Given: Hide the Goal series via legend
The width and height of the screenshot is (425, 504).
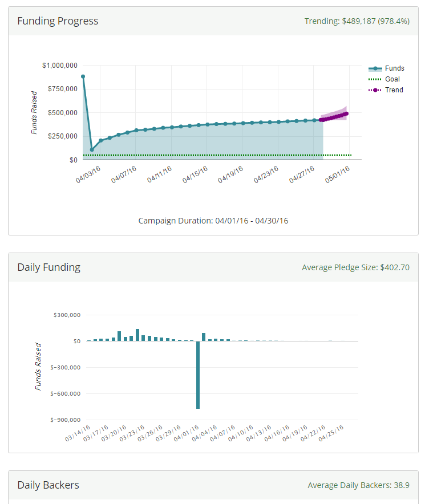Looking at the screenshot, I should coord(392,79).
